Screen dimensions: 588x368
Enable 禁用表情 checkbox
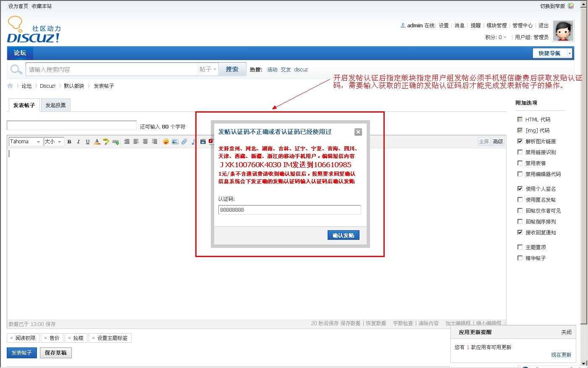click(520, 163)
